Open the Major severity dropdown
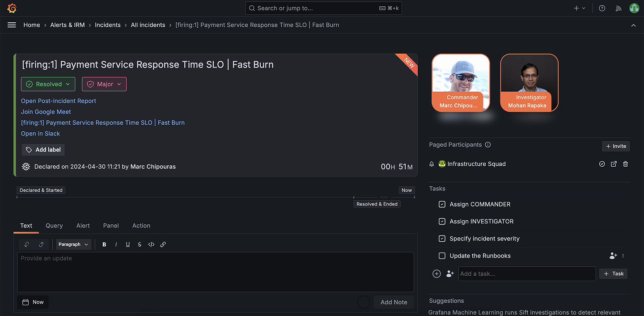 coord(104,84)
